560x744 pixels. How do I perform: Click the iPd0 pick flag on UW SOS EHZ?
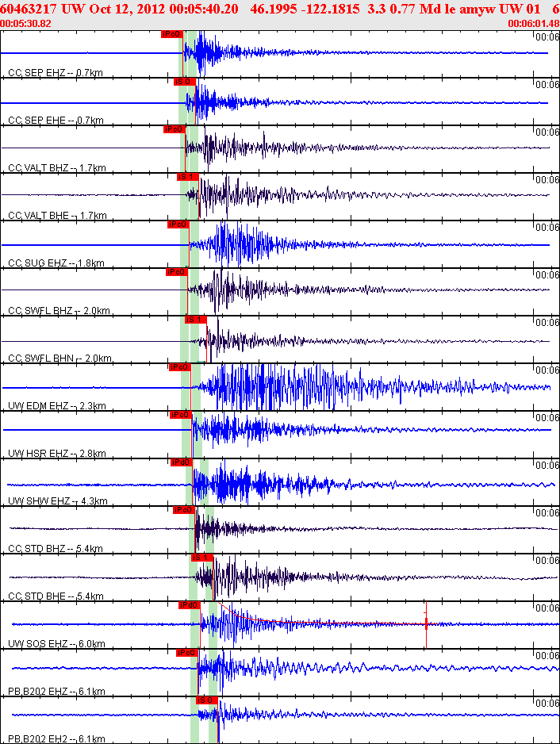click(189, 605)
